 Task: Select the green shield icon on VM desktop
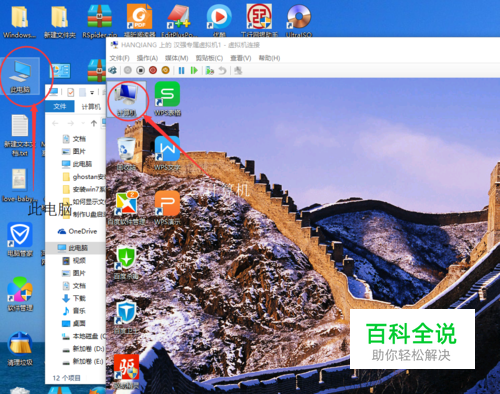click(126, 262)
